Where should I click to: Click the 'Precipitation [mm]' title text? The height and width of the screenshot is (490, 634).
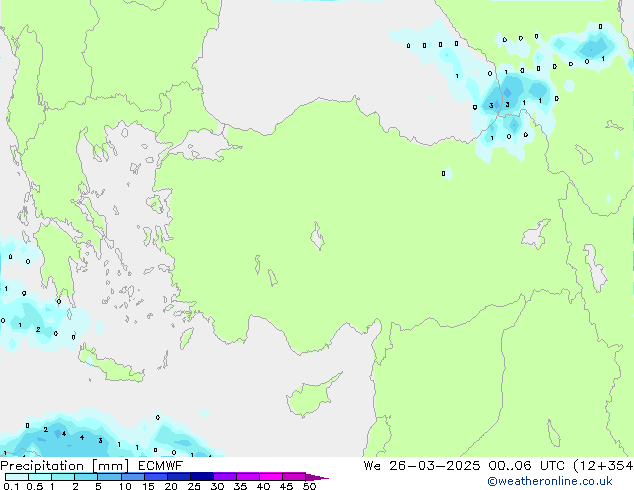(x=65, y=466)
